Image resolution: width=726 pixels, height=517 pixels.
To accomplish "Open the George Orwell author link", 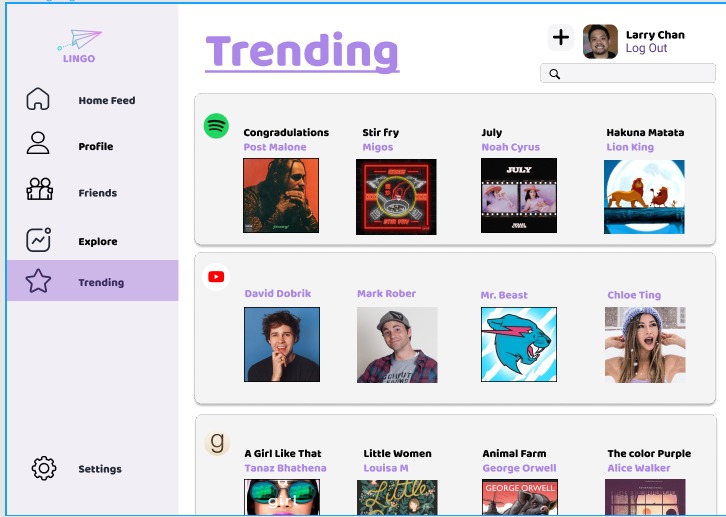I will [519, 468].
